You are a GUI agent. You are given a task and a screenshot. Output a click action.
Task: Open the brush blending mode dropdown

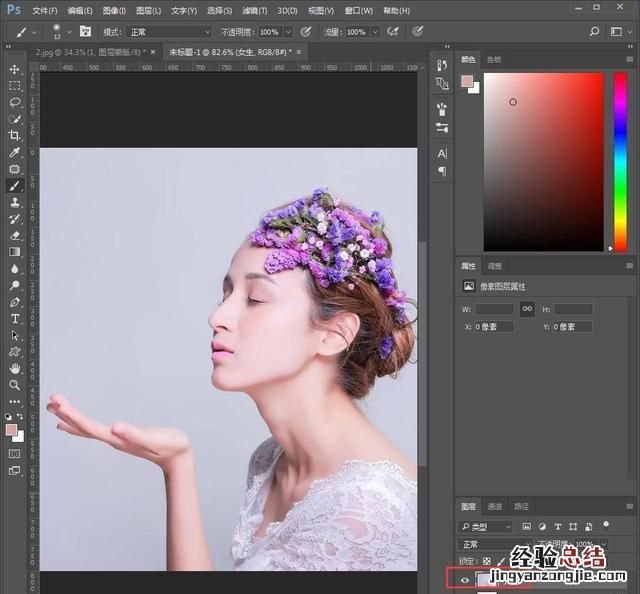168,32
